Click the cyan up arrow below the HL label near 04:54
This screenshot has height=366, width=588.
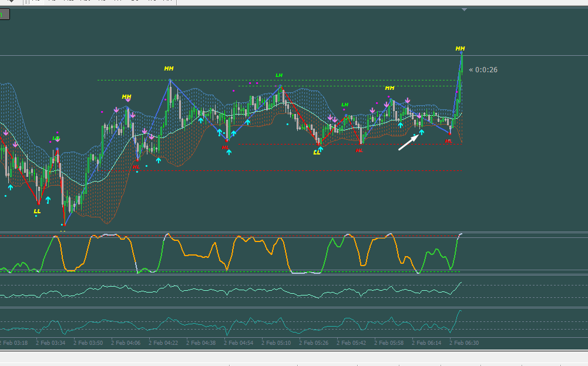click(x=229, y=152)
